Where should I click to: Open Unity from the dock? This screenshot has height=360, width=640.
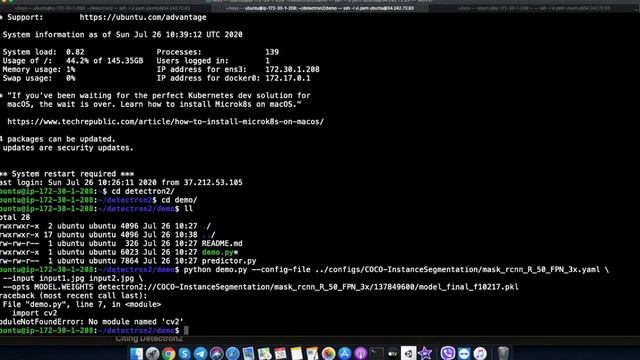point(409,353)
